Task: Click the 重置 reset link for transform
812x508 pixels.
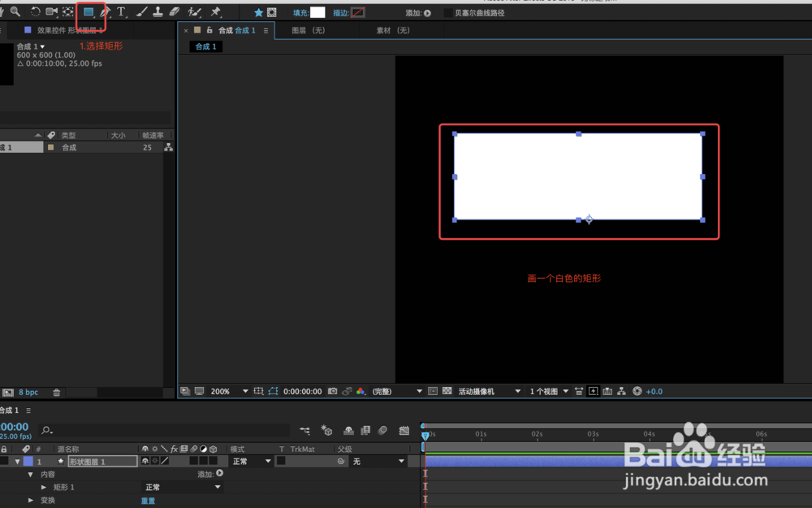Action: click(148, 500)
